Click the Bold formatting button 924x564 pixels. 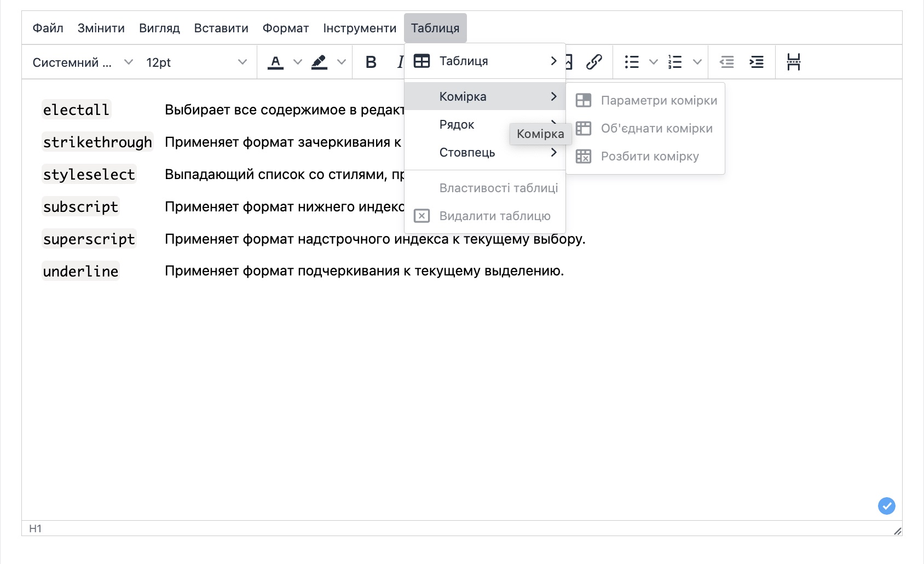(x=371, y=62)
